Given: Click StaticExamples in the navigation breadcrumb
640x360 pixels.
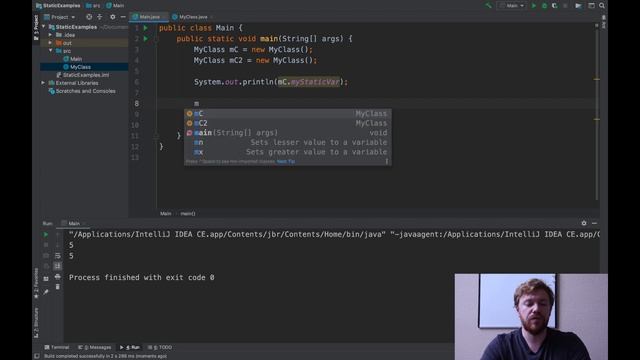Looking at the screenshot, I should click(x=58, y=6).
